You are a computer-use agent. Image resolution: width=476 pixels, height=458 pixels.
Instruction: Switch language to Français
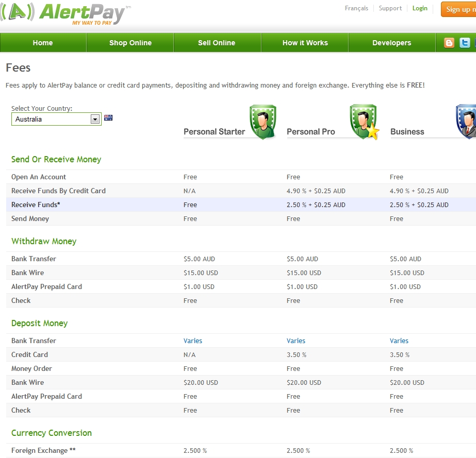356,8
